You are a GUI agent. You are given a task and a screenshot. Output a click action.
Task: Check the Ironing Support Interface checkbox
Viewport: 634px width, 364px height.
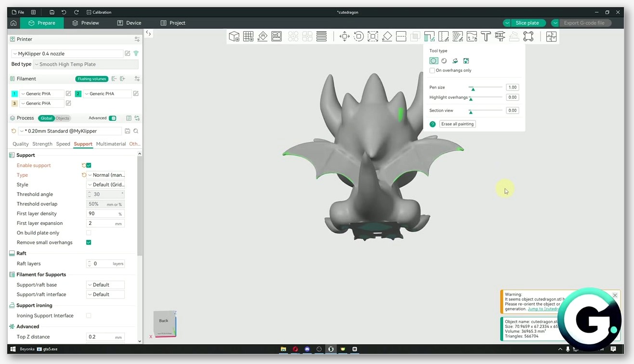[89, 316]
